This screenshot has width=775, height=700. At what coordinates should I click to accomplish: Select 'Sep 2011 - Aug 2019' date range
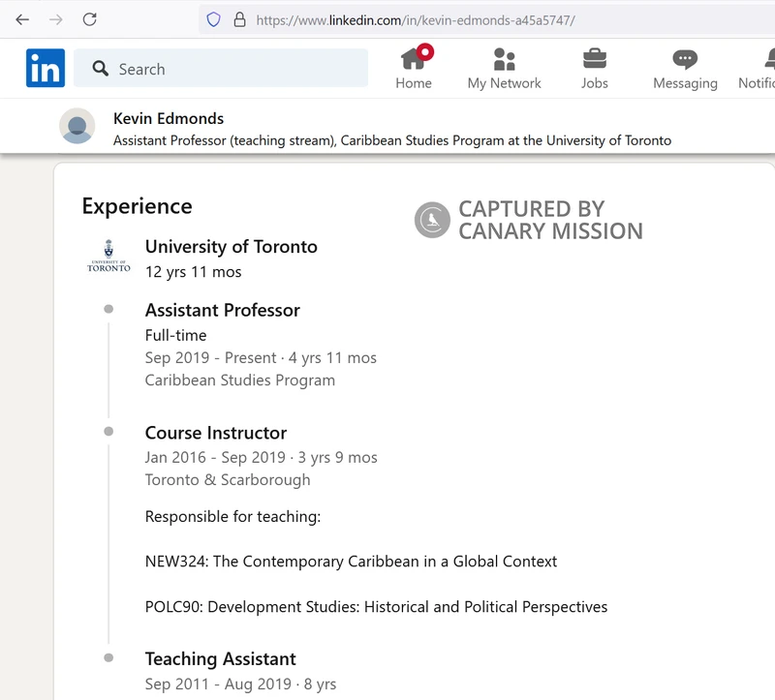[x=218, y=685]
